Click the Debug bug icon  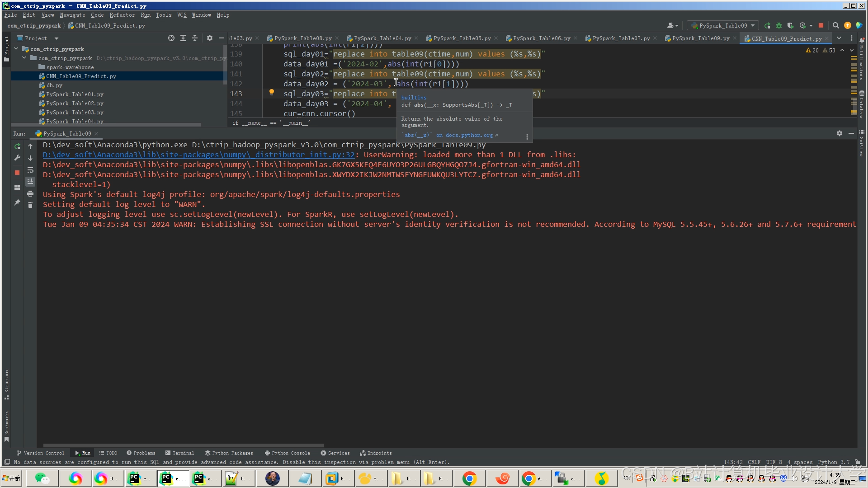pyautogui.click(x=779, y=26)
